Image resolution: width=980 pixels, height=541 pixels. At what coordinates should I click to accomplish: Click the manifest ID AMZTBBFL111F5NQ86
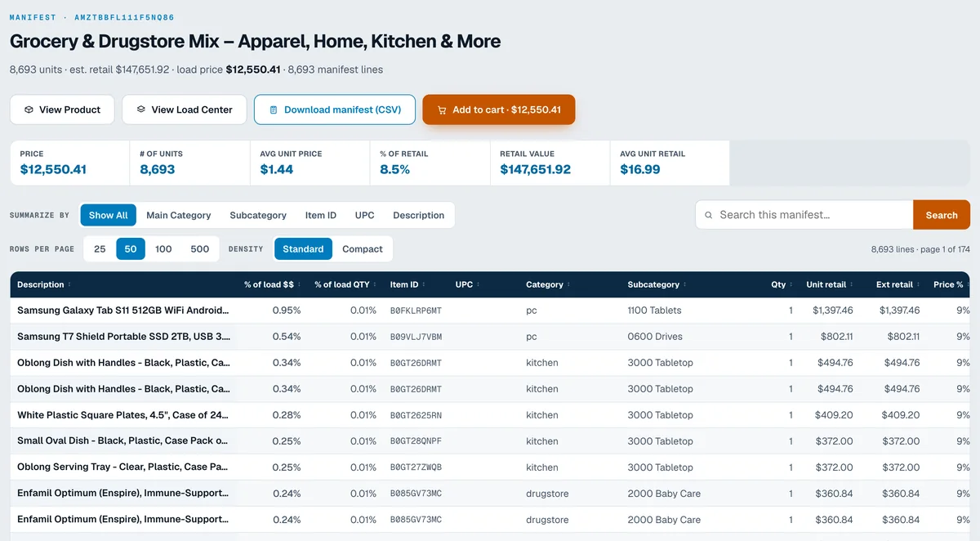tap(124, 17)
